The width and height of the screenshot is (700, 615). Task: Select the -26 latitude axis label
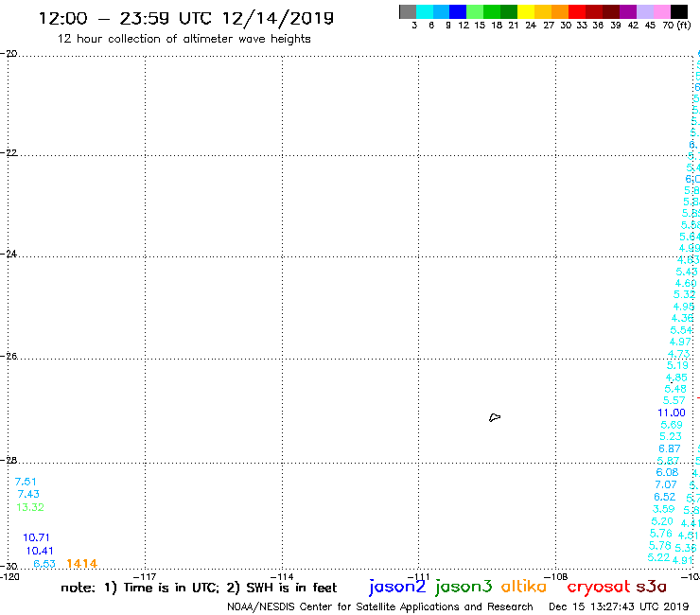coord(9,356)
